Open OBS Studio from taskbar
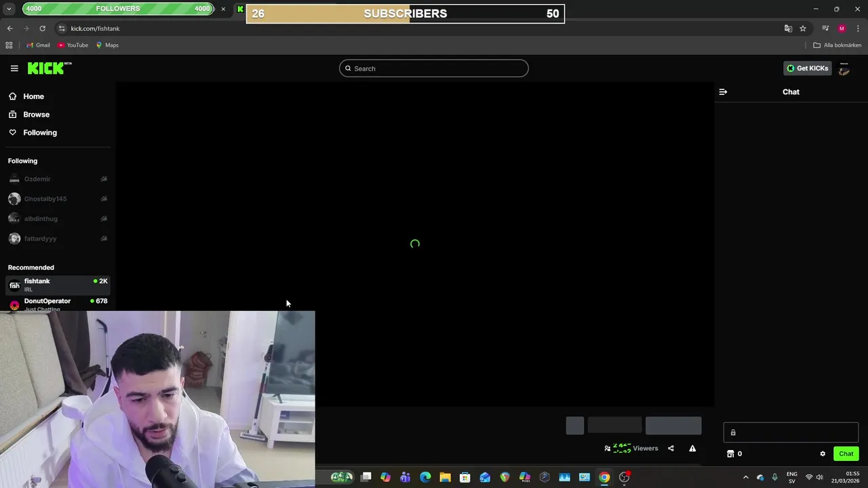This screenshot has height=488, width=868. (625, 477)
